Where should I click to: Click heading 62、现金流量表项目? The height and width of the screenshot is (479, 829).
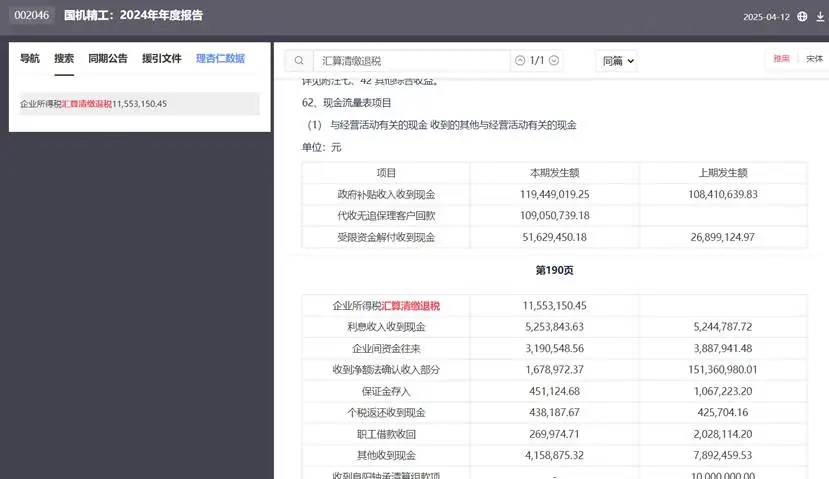click(x=346, y=103)
